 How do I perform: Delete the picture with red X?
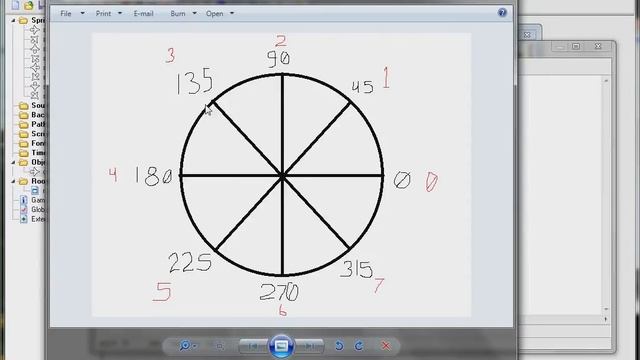[386, 346]
